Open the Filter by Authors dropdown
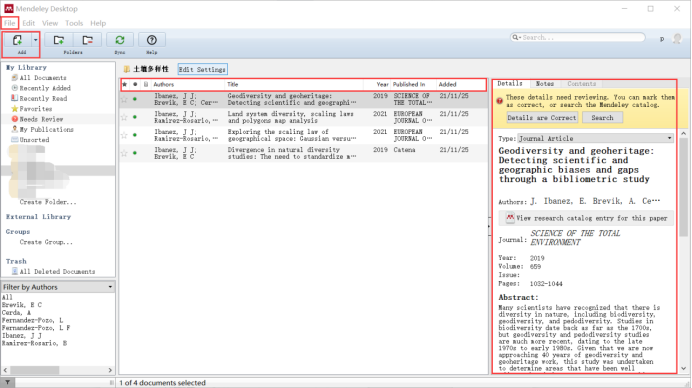Viewport: 692px width, 388px height. pyautogui.click(x=58, y=287)
